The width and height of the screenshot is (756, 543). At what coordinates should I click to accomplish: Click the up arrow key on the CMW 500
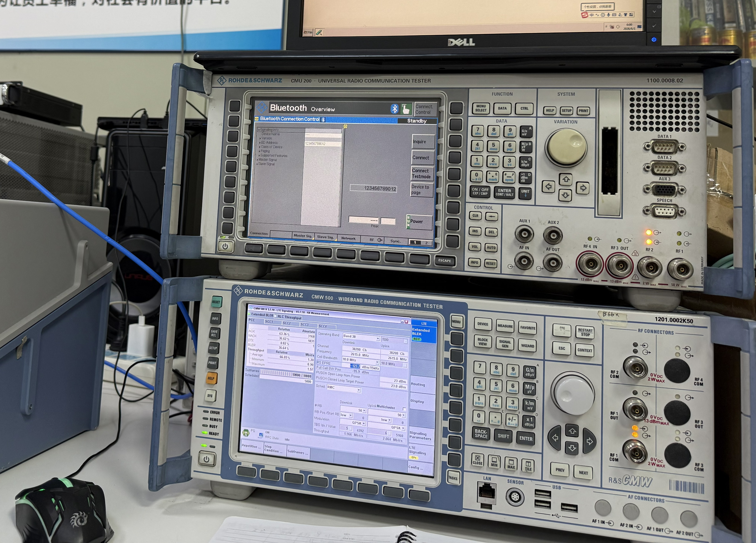pyautogui.click(x=572, y=431)
